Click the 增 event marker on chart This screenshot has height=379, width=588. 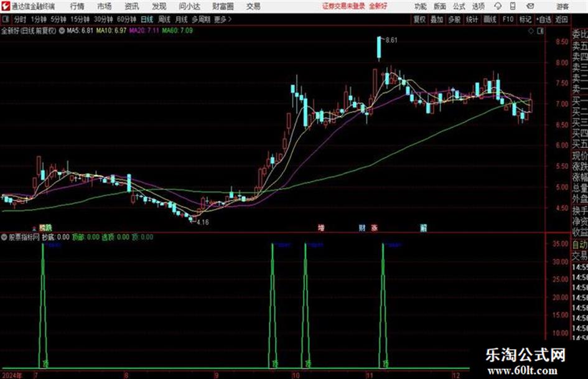click(x=321, y=228)
